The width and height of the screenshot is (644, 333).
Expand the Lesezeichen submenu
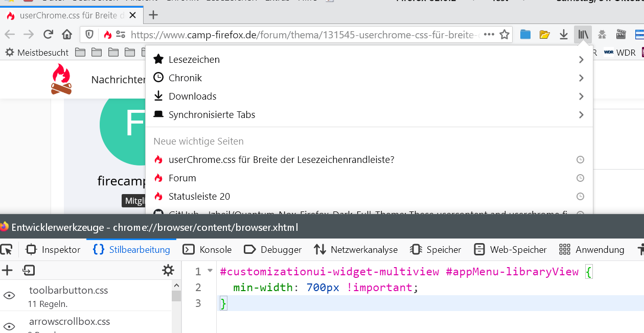coord(581,60)
